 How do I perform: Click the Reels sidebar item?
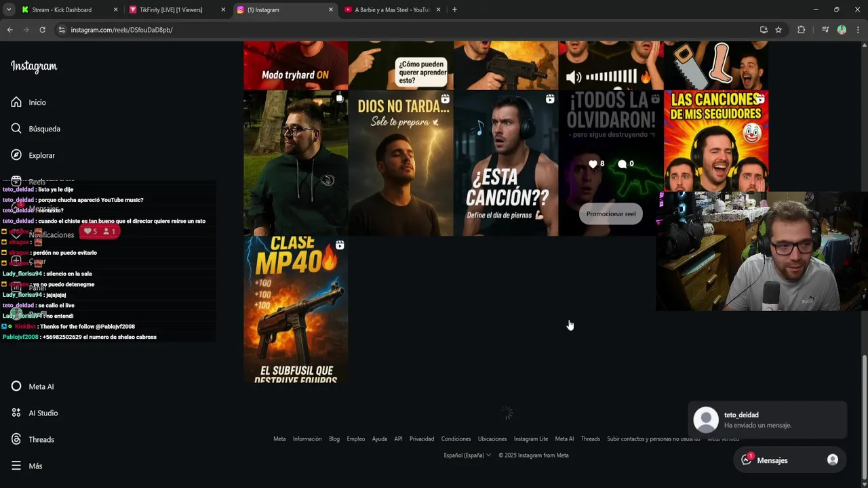[x=28, y=182]
